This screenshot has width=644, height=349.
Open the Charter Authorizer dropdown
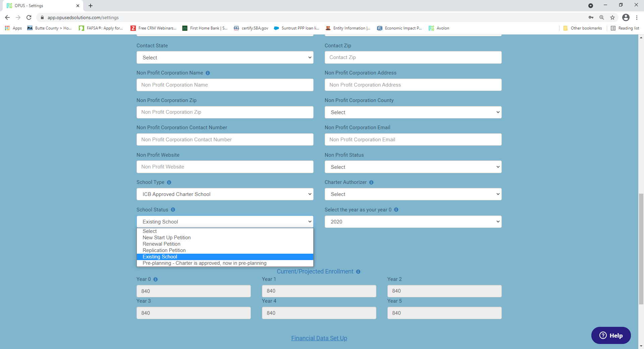tap(413, 194)
